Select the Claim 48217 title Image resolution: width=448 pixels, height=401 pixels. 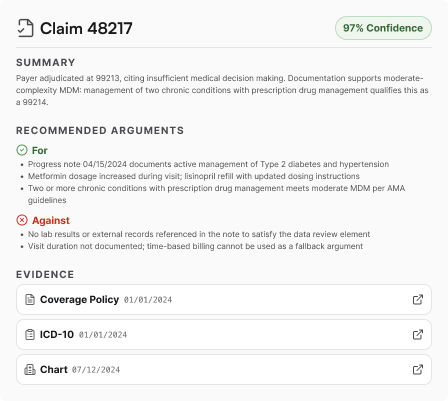click(86, 28)
